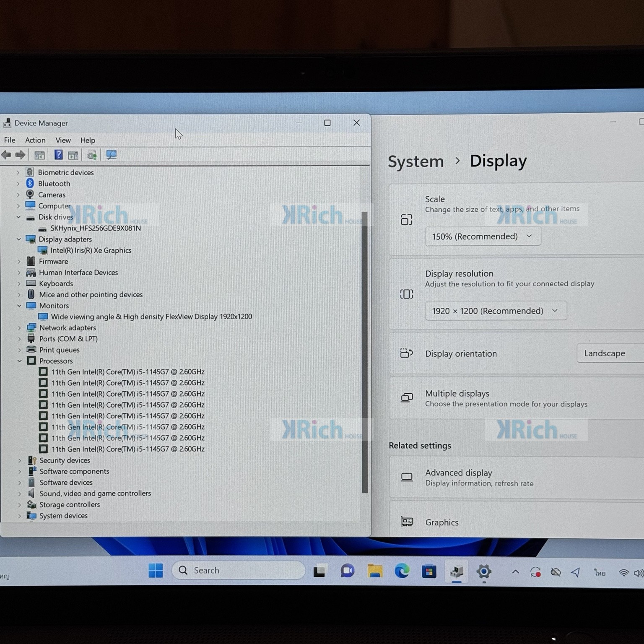The width and height of the screenshot is (644, 644).
Task: Click the taskbar Search box
Action: point(238,570)
